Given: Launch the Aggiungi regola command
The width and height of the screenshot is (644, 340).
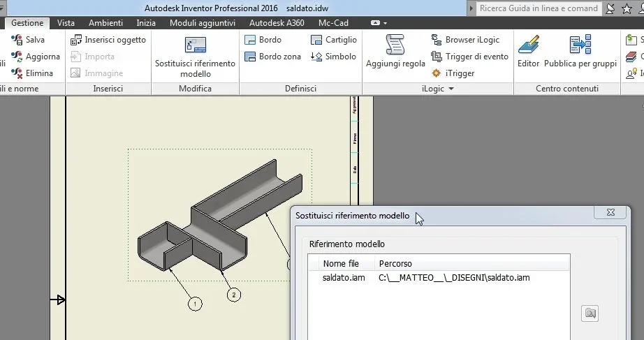Looking at the screenshot, I should (x=395, y=52).
